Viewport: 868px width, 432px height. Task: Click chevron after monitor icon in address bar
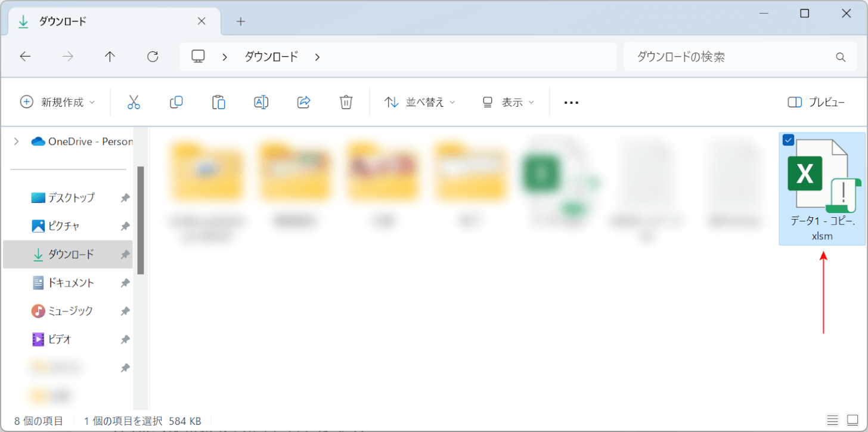tap(225, 57)
